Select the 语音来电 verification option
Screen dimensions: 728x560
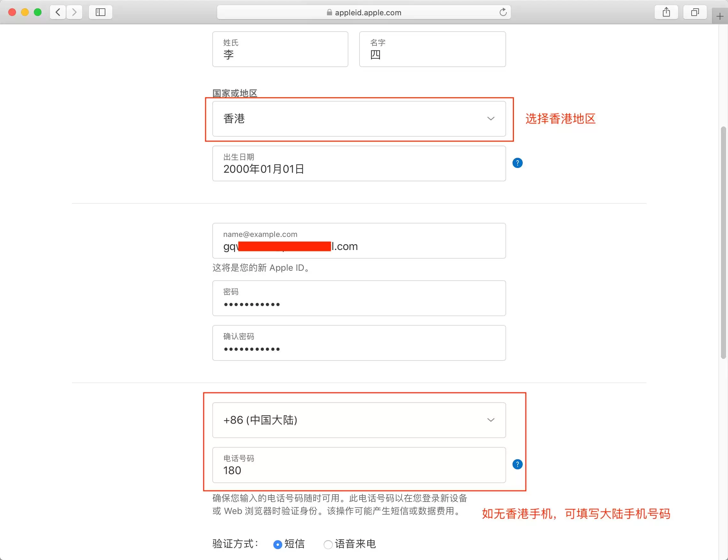pos(328,544)
